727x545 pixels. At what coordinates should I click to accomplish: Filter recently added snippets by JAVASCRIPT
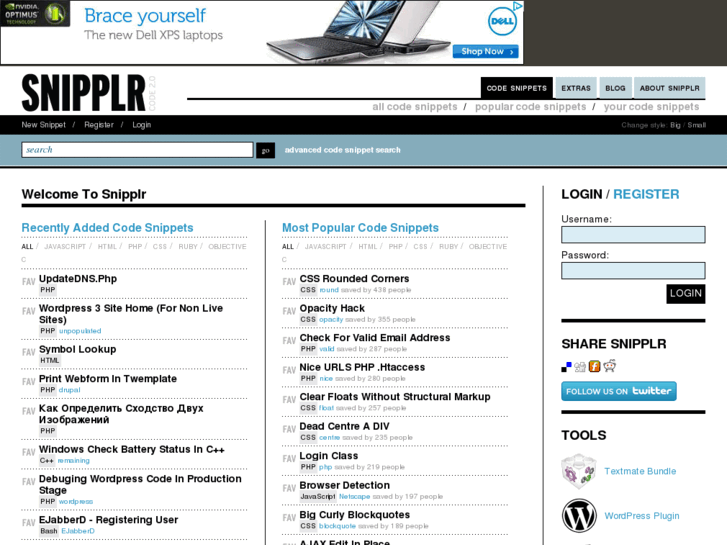pos(65,246)
